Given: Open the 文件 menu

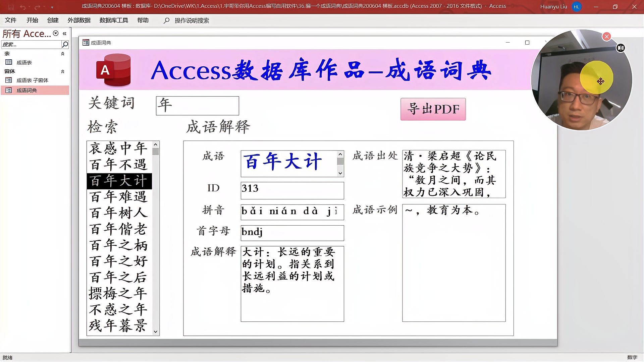Looking at the screenshot, I should 10,20.
